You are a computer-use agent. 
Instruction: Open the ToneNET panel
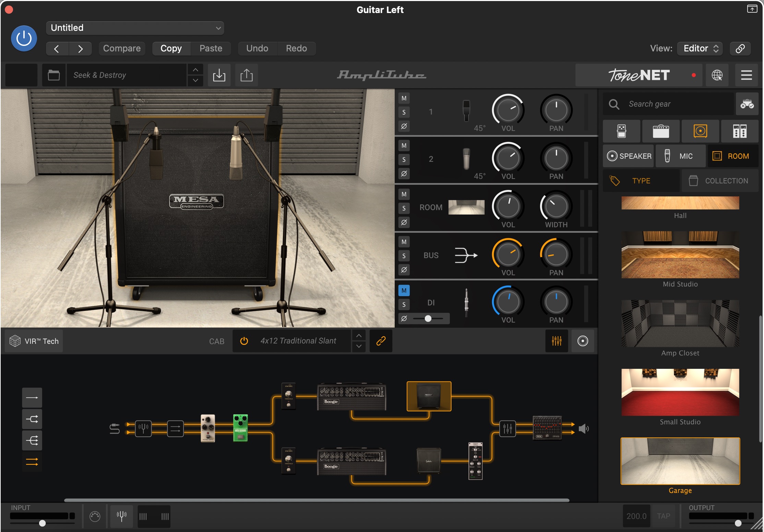click(x=639, y=75)
